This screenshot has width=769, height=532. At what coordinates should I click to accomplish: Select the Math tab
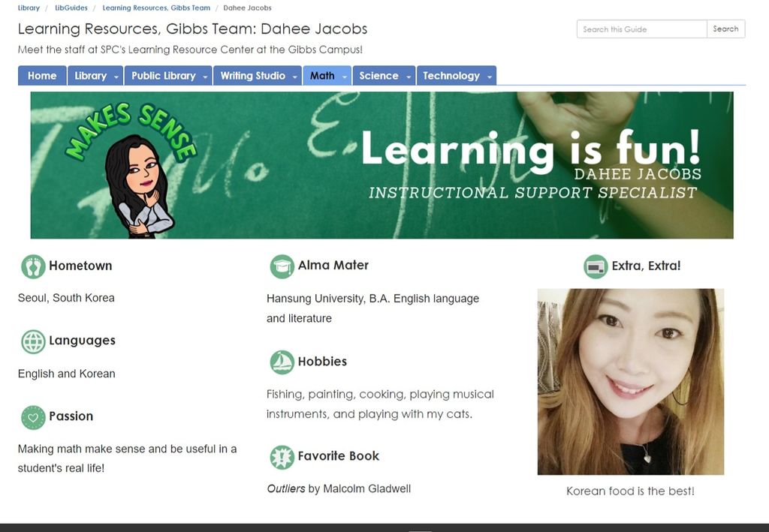tap(322, 76)
